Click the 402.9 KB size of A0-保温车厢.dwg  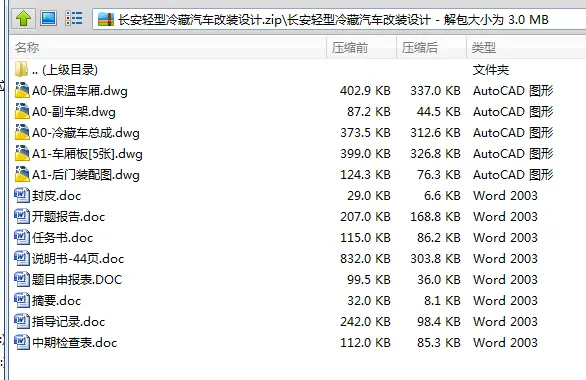[x=365, y=91]
